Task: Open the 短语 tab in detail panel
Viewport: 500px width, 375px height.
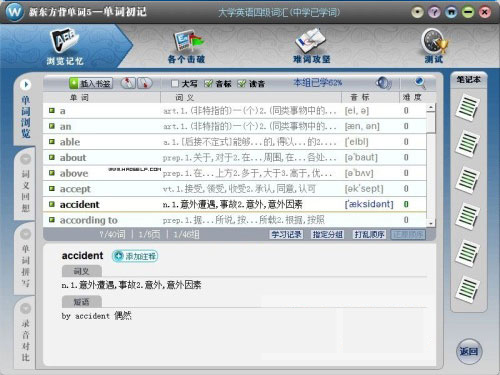Action: pos(82,302)
